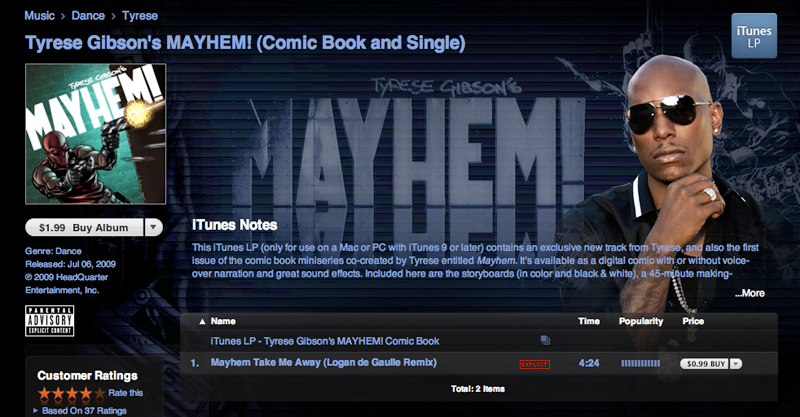Select the Mayhem Take Me Away track
Image resolution: width=800 pixels, height=417 pixels.
point(323,363)
